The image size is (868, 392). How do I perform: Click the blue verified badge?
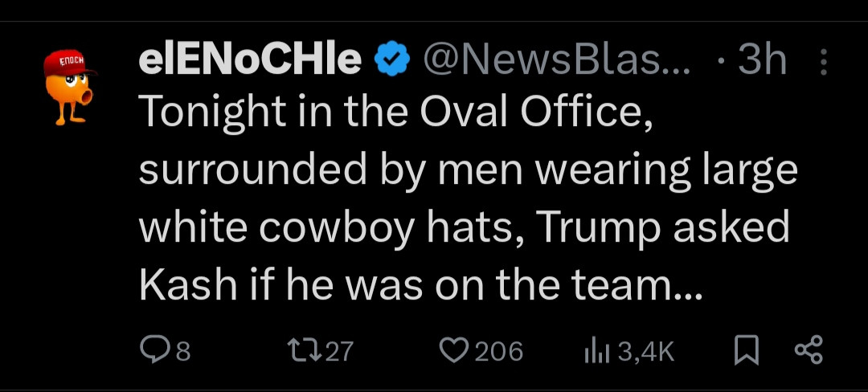click(392, 62)
